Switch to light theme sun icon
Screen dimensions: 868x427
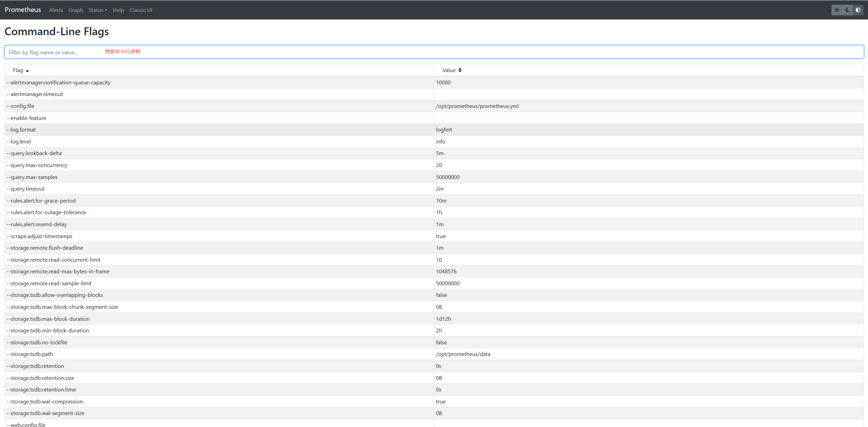(837, 10)
